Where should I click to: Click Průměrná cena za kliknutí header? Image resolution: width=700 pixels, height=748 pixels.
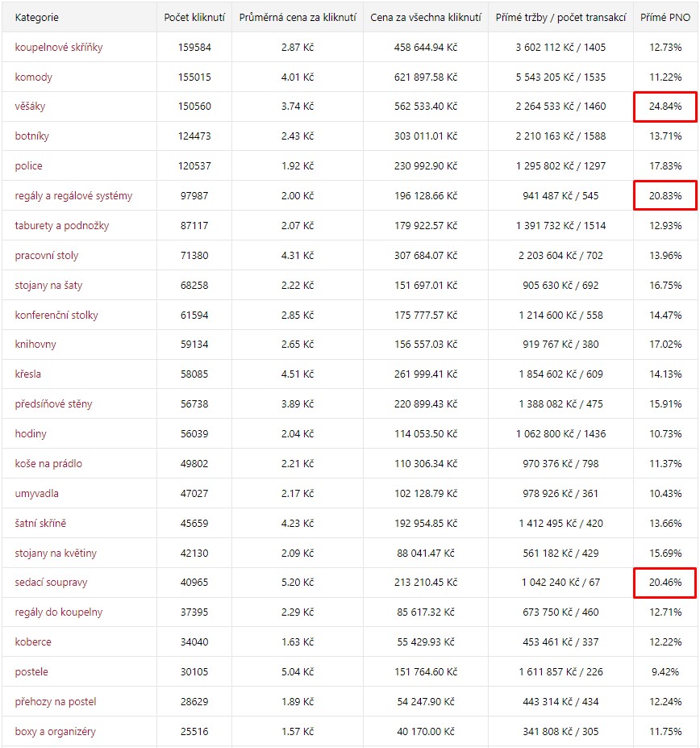tap(298, 17)
